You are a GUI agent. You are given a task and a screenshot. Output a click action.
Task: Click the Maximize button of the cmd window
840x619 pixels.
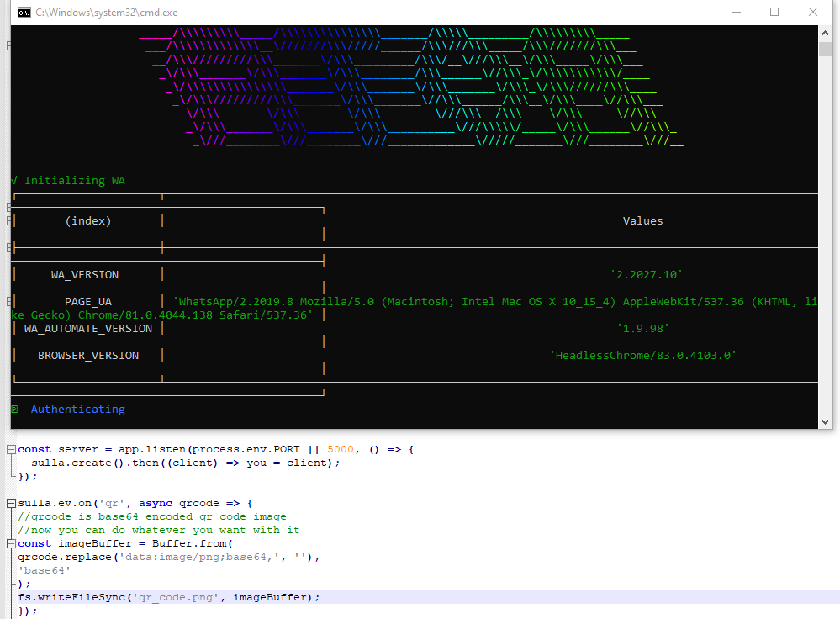point(774,12)
